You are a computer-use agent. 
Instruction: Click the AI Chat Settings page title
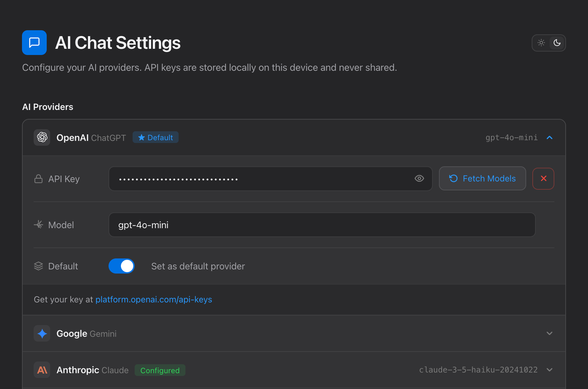[x=118, y=43]
